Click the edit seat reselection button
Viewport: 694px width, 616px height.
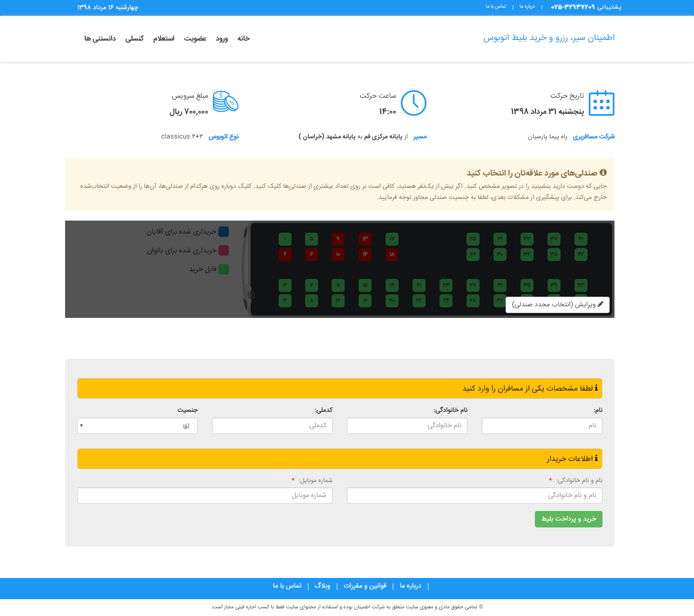(x=557, y=305)
